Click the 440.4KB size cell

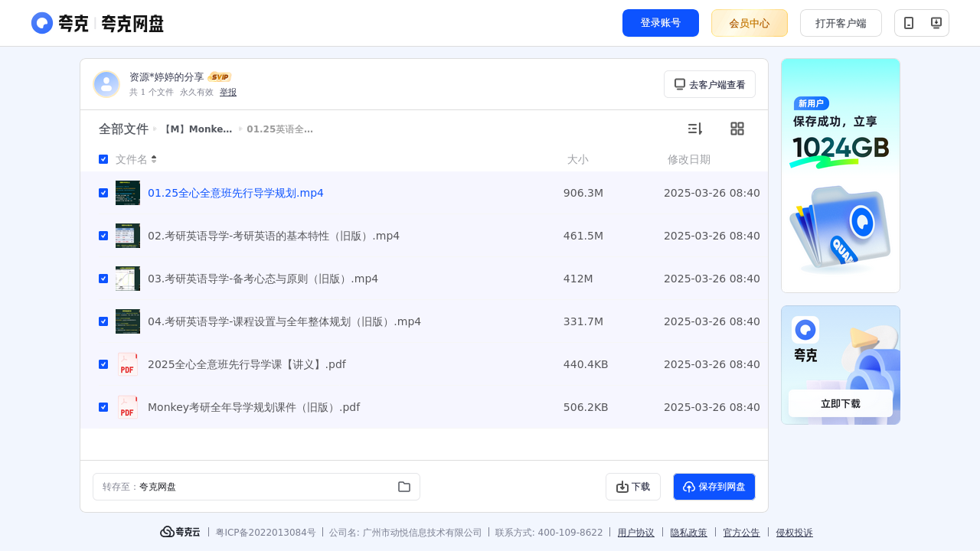[586, 364]
